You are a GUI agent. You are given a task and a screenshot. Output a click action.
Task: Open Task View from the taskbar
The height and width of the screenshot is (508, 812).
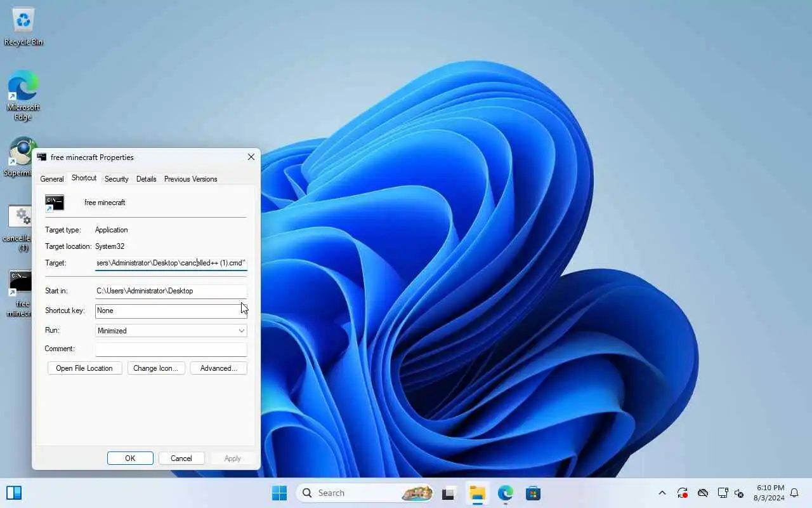click(449, 493)
